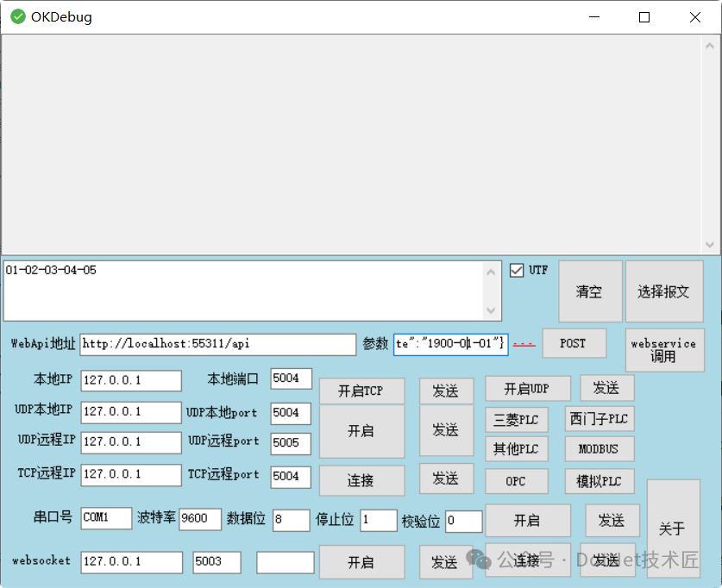
Task: Click the 波特率 field showing 9600
Action: pyautogui.click(x=200, y=519)
